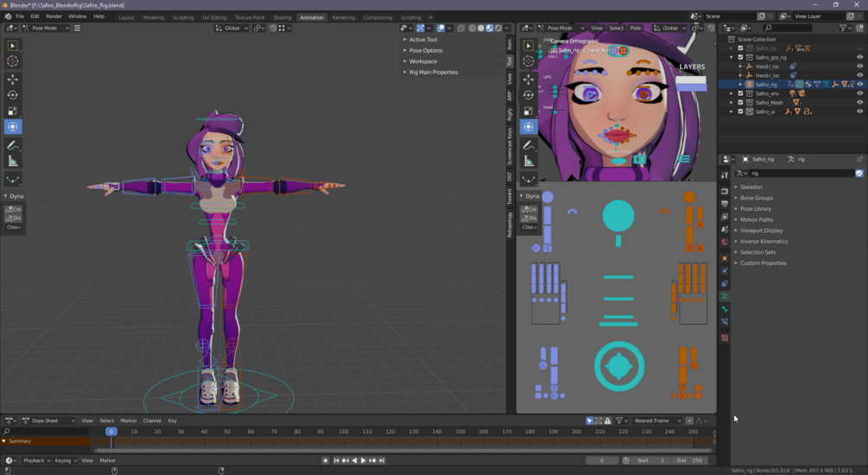The width and height of the screenshot is (868, 475).
Task: Select the Move tool in left toolbar
Action: 12,79
